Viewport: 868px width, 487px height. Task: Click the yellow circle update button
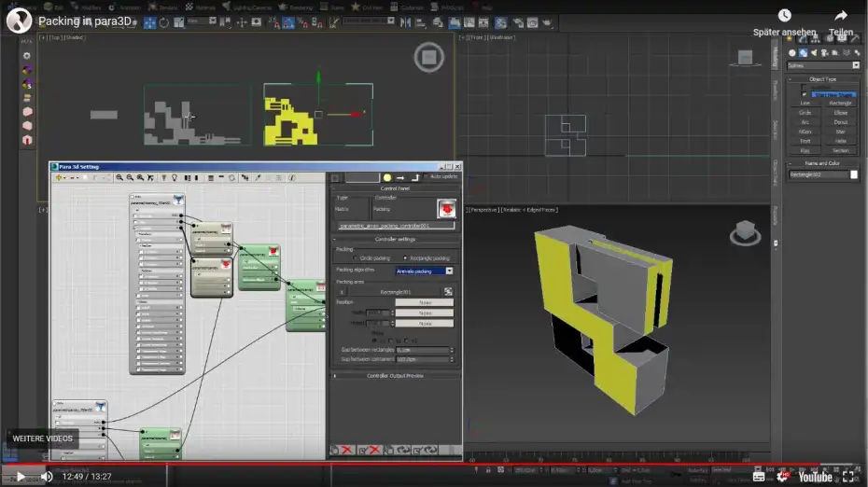click(387, 177)
